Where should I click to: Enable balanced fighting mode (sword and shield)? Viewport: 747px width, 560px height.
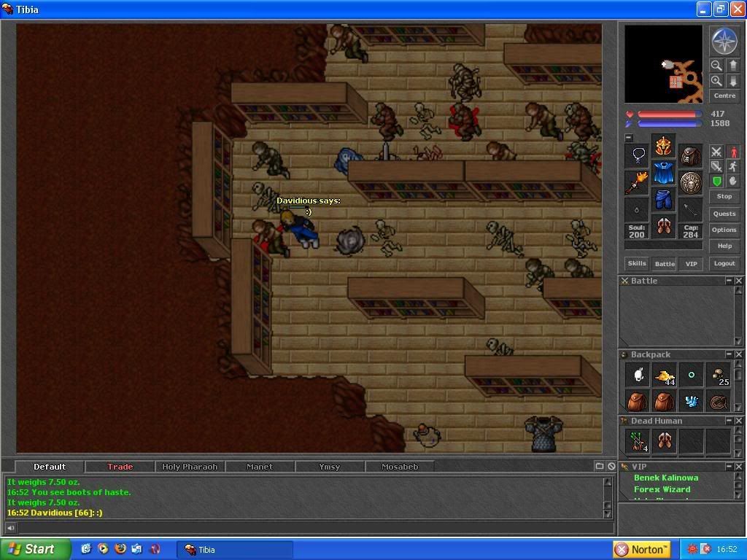point(716,166)
